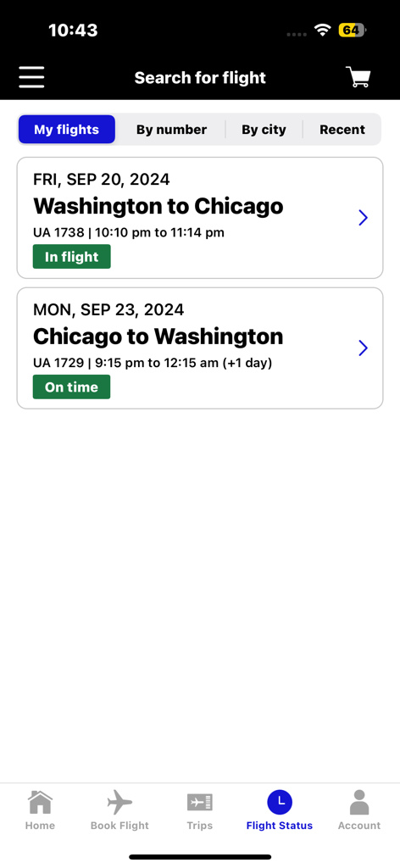This screenshot has height=868, width=400.
Task: Switch to the Recent tab
Action: click(x=342, y=130)
